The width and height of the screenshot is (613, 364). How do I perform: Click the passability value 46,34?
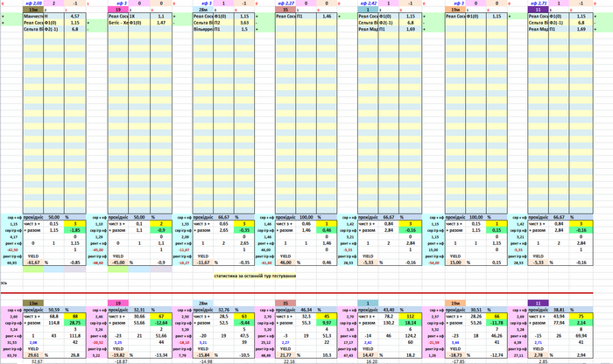click(x=306, y=310)
